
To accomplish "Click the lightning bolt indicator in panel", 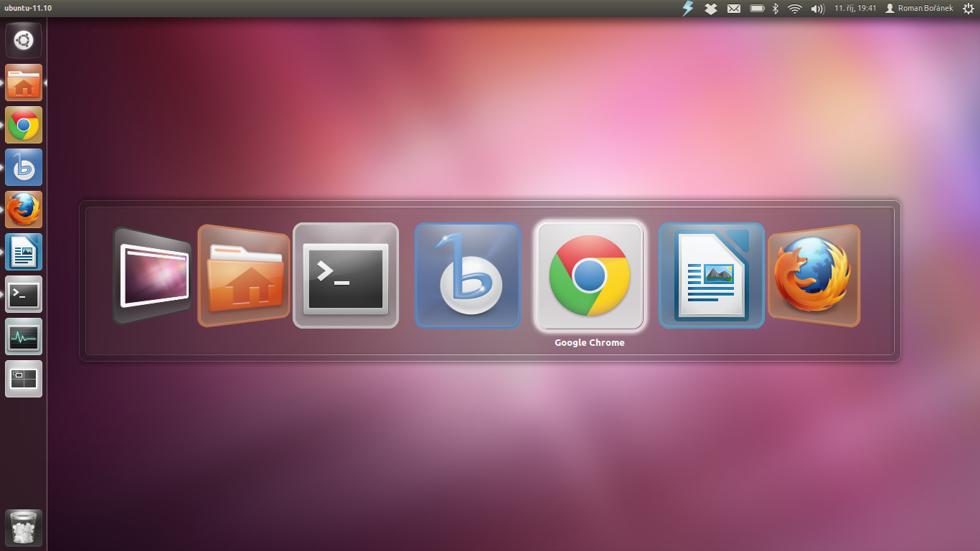I will (688, 9).
